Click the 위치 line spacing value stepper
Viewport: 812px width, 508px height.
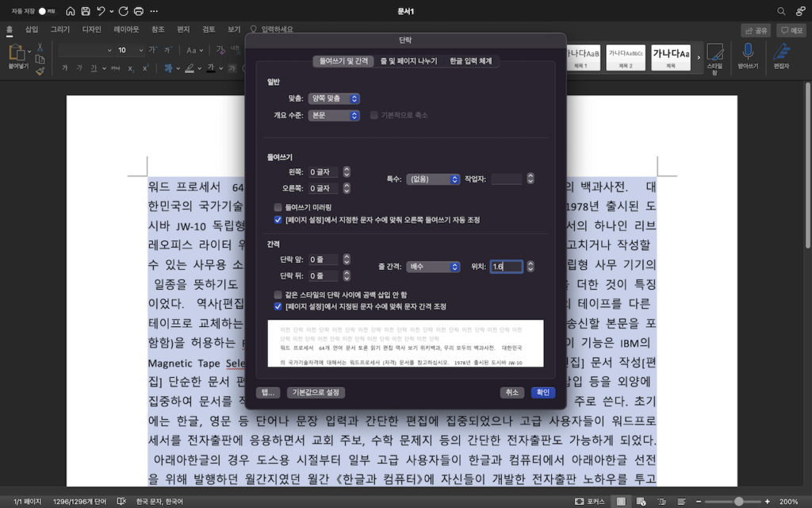pos(530,267)
